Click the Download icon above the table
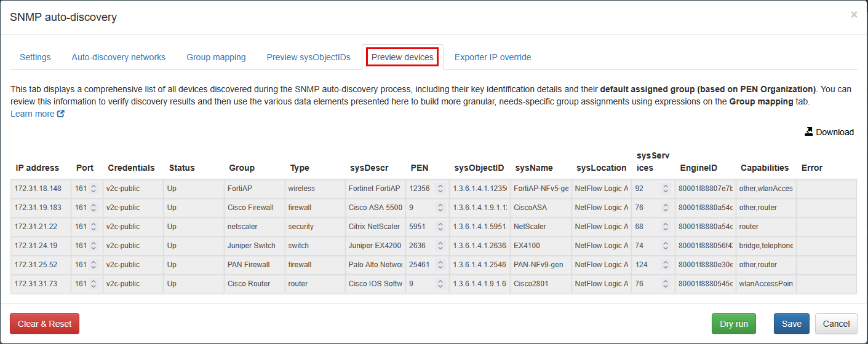The image size is (868, 344). coord(808,131)
